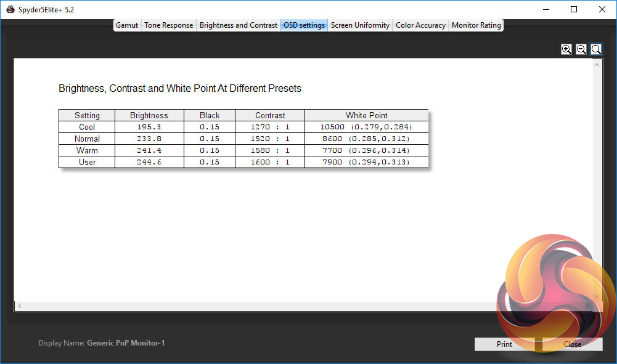
Task: Click the Setting column header
Action: [87, 116]
